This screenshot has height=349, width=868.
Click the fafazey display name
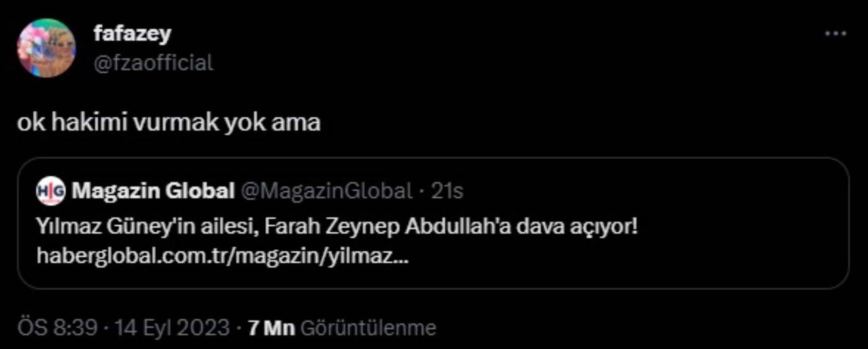(x=133, y=33)
